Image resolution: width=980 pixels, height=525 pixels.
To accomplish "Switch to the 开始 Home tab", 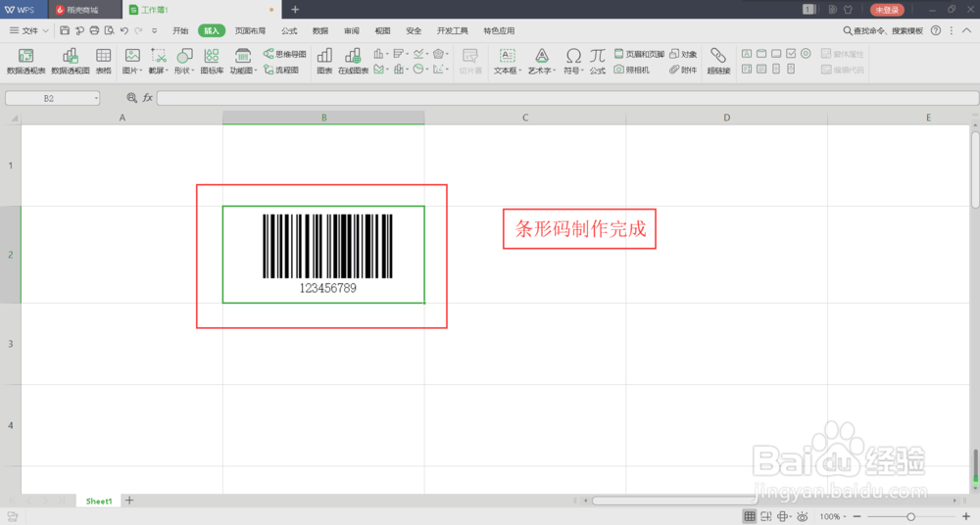I will 180,30.
